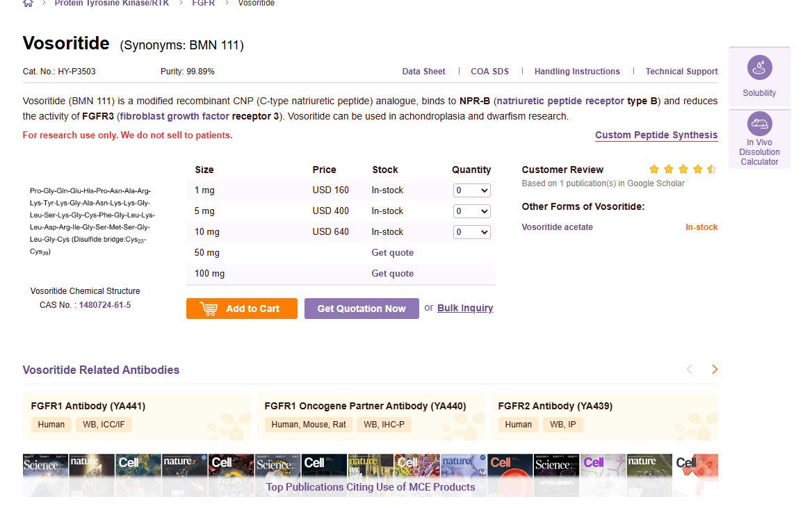The width and height of the screenshot is (812, 508).
Task: Open quantity dropdown for 1 mg size
Action: tap(472, 190)
